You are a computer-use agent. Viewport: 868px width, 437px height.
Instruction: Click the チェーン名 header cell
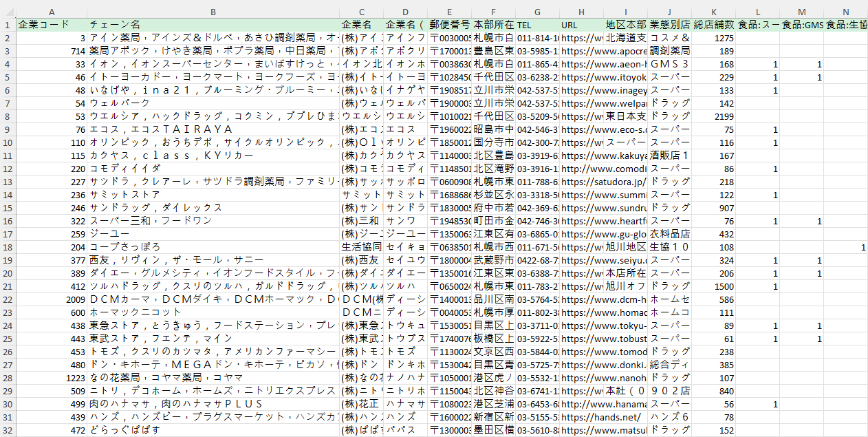tap(213, 25)
